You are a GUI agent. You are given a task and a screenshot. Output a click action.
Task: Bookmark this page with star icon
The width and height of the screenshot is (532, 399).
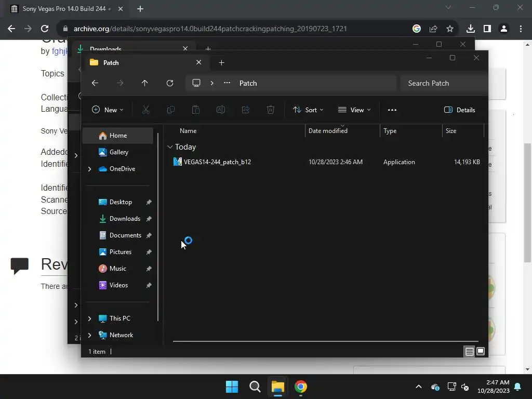pos(450,29)
